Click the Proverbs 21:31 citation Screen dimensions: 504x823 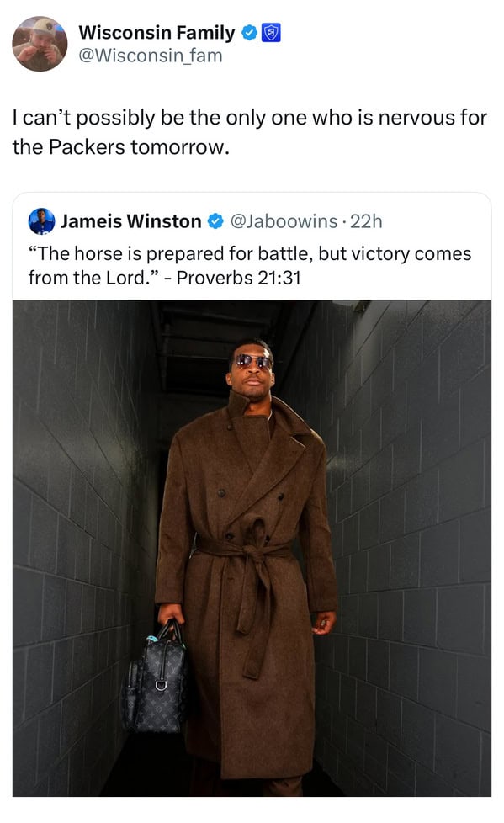238,278
